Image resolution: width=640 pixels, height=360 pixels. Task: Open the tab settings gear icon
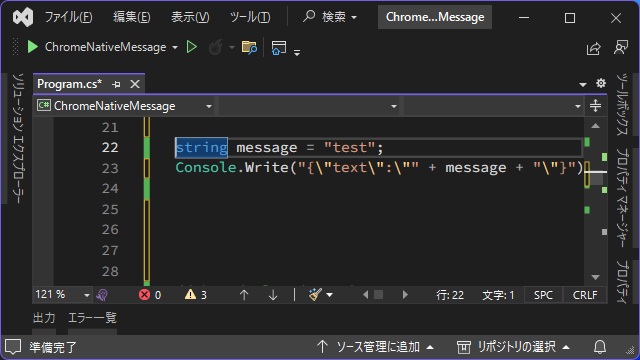coord(601,83)
